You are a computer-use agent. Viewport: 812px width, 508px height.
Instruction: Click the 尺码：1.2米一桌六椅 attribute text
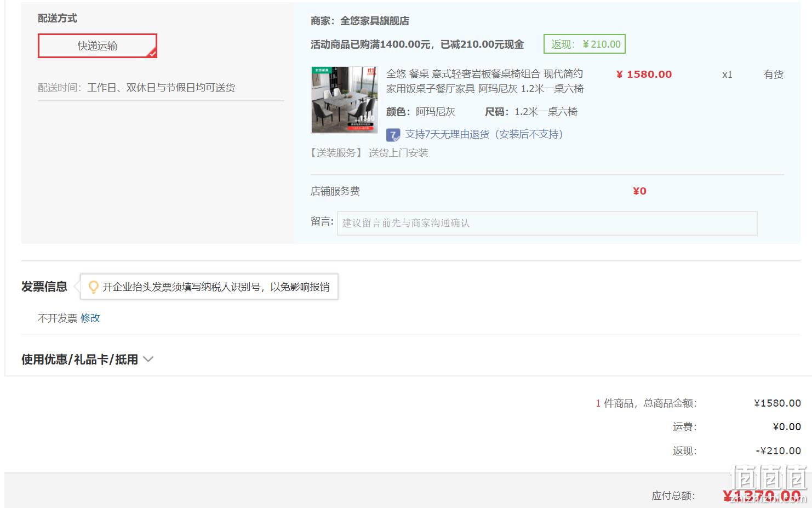[531, 112]
